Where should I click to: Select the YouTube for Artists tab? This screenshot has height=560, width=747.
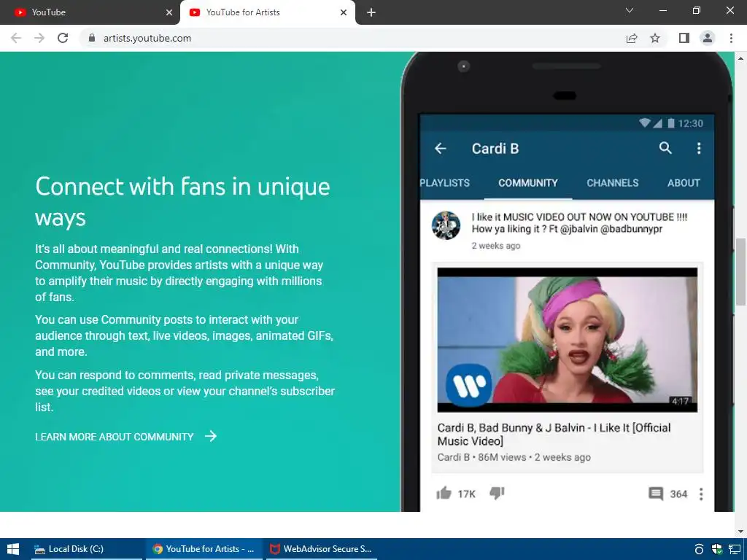(x=267, y=12)
